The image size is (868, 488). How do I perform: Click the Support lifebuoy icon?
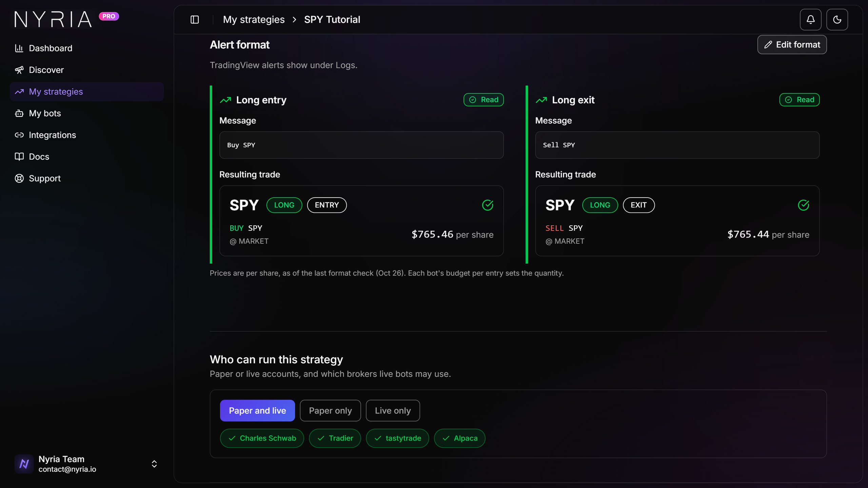[19, 178]
